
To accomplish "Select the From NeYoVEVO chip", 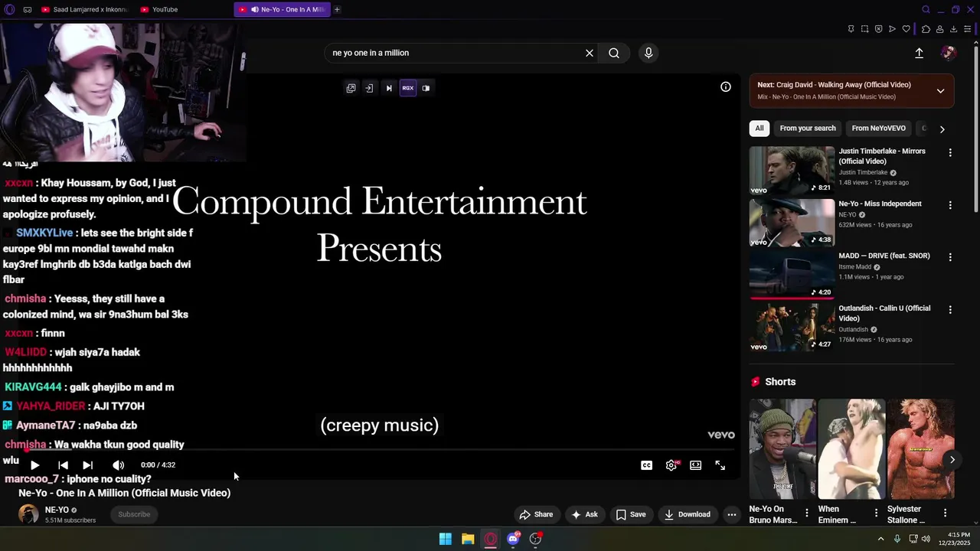I will pyautogui.click(x=878, y=129).
